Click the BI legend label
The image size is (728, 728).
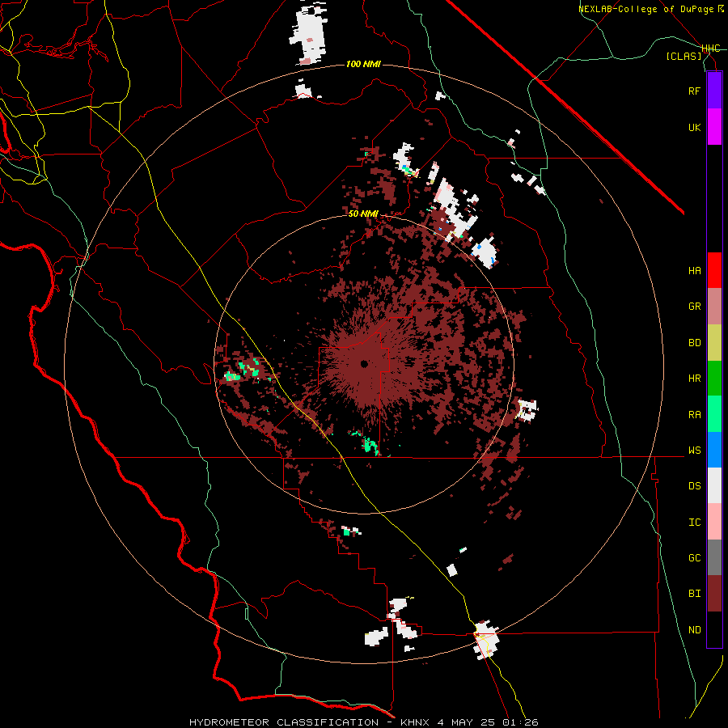click(694, 594)
